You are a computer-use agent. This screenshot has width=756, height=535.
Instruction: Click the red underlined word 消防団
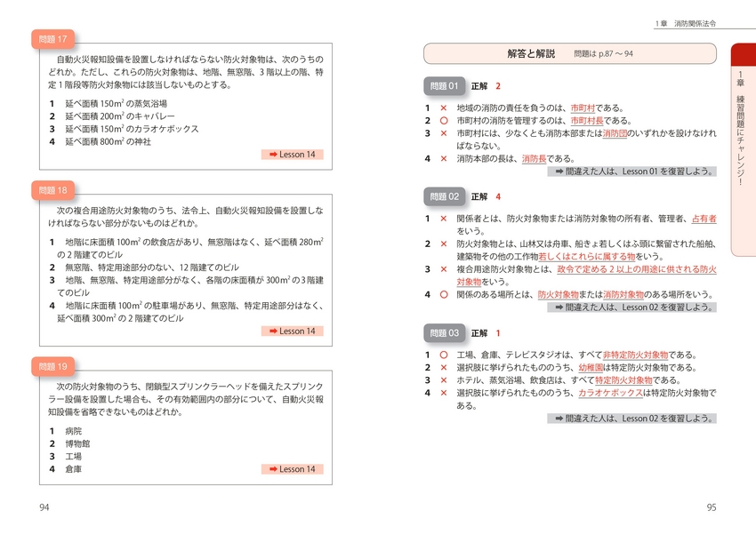[615, 133]
